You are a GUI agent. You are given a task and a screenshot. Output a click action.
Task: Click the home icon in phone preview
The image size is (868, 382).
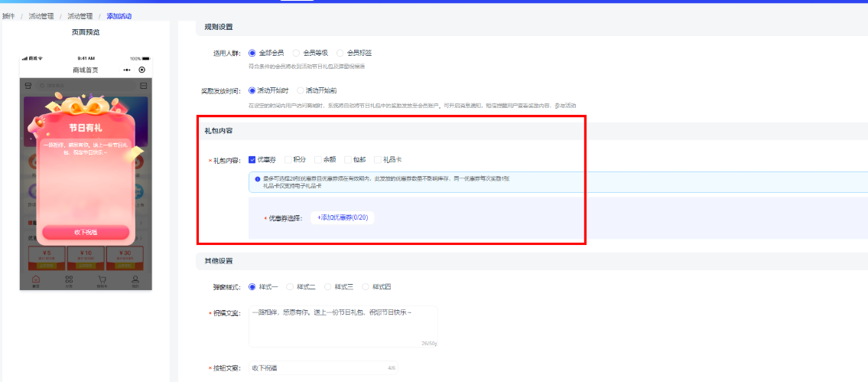[36, 281]
